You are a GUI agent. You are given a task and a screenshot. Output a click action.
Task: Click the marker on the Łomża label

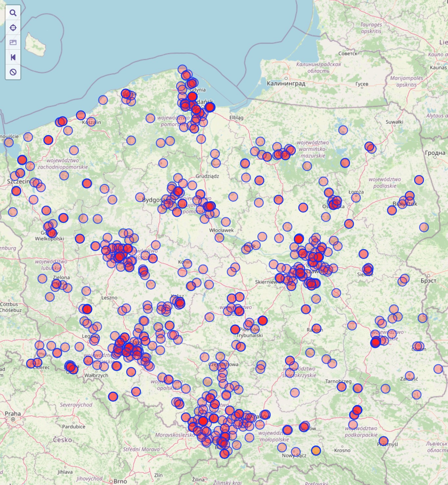point(356,197)
